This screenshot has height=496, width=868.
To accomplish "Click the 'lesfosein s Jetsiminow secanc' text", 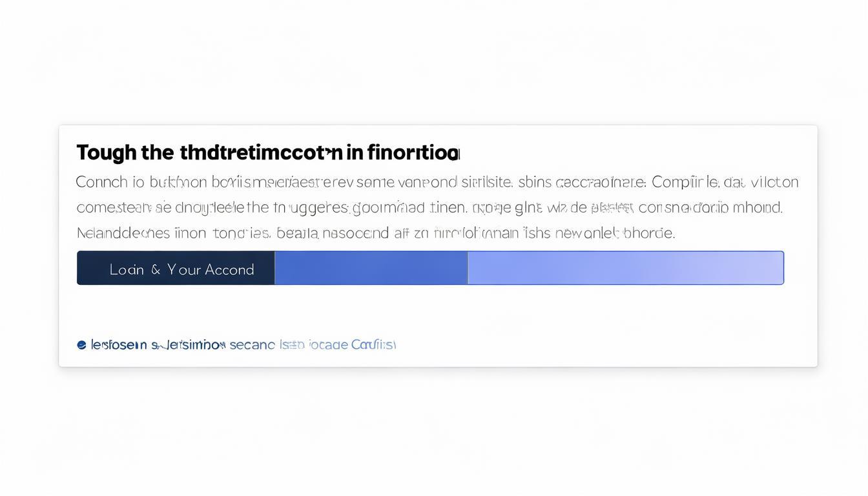I will 184,344.
